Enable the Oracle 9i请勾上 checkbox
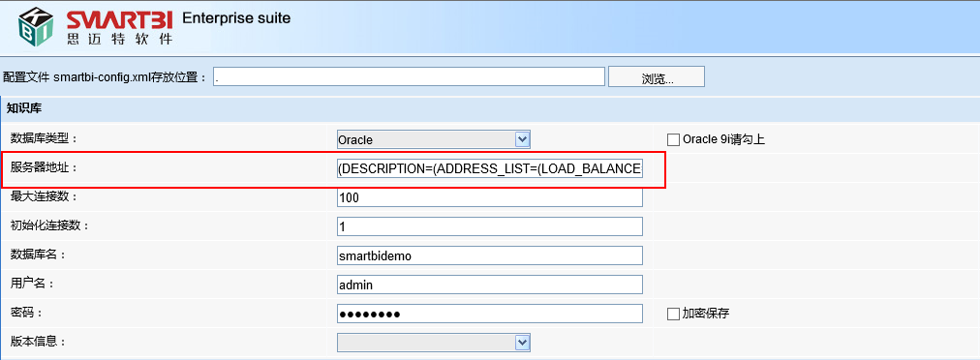This screenshot has width=980, height=360. [x=673, y=139]
